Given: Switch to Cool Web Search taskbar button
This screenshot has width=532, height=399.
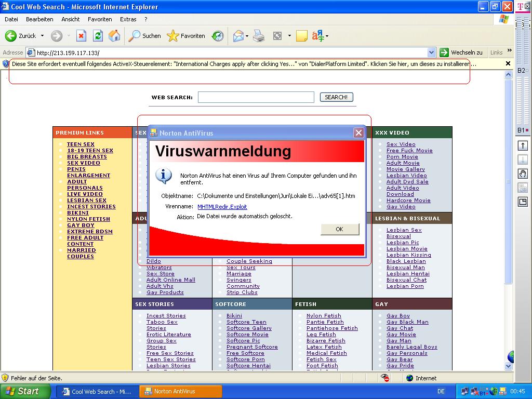Looking at the screenshot, I should 97,391.
